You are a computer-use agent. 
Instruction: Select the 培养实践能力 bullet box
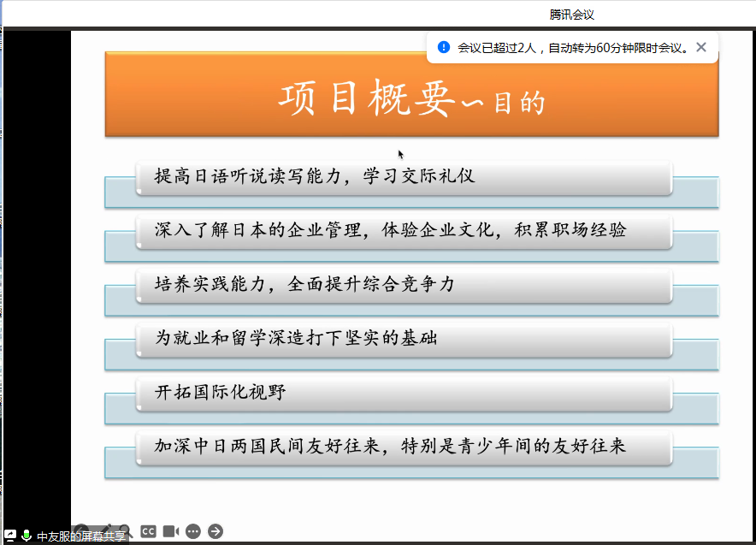tap(403, 285)
